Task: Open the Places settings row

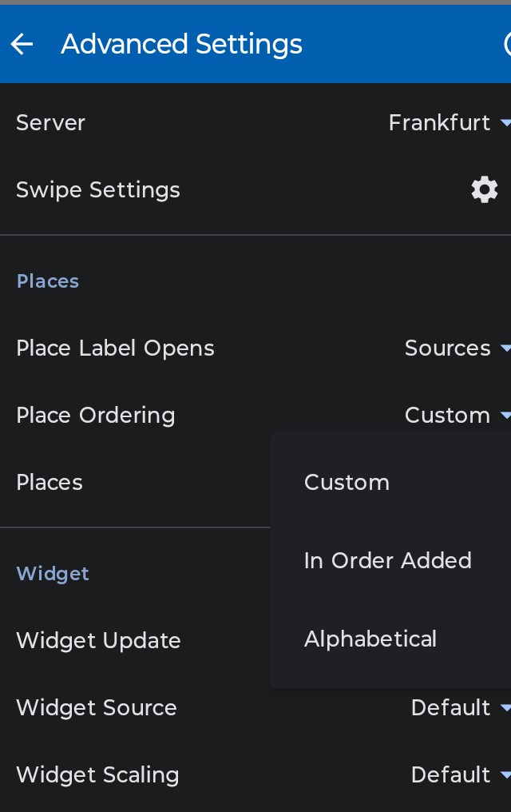Action: tap(50, 483)
